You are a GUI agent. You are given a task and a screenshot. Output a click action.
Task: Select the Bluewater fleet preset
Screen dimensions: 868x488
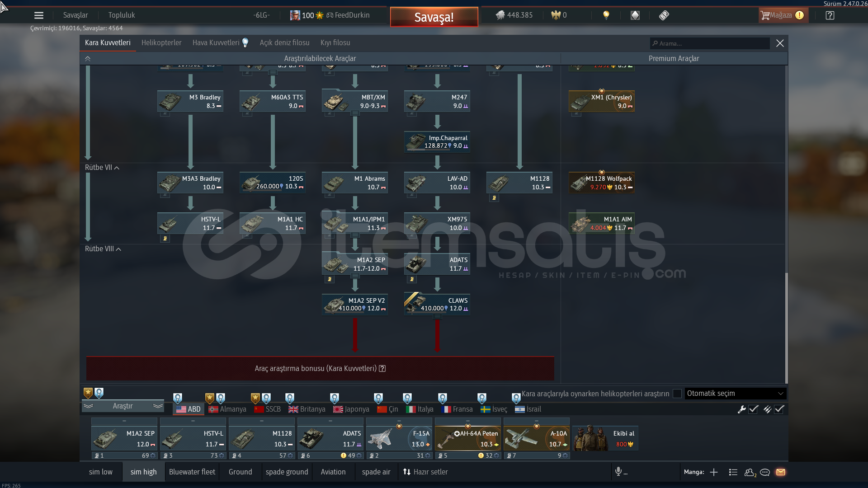point(192,472)
